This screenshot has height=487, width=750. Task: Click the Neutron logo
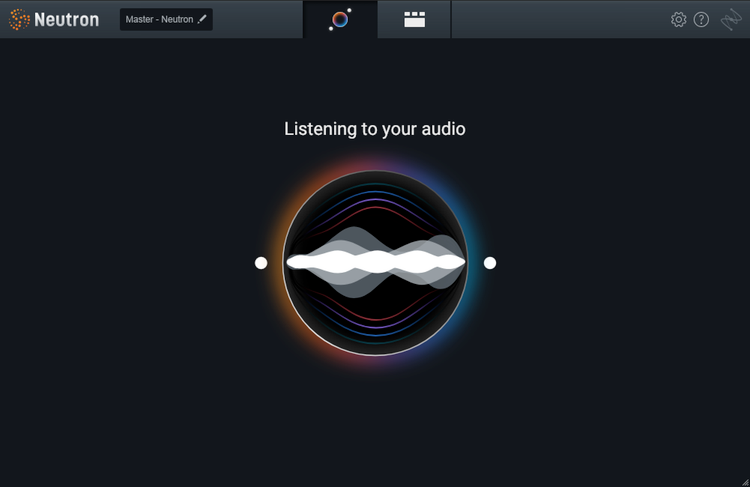(54, 20)
